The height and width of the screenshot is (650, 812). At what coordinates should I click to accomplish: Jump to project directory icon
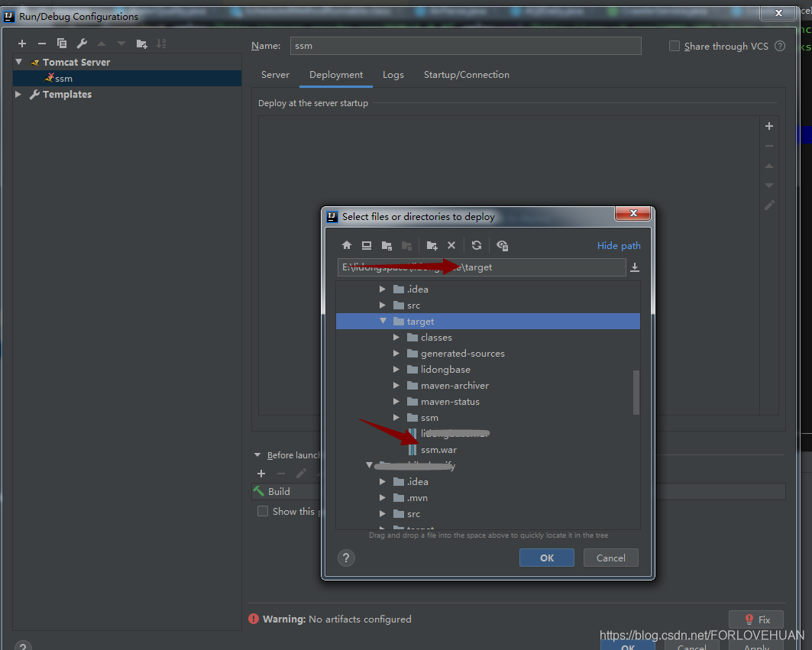tap(387, 245)
